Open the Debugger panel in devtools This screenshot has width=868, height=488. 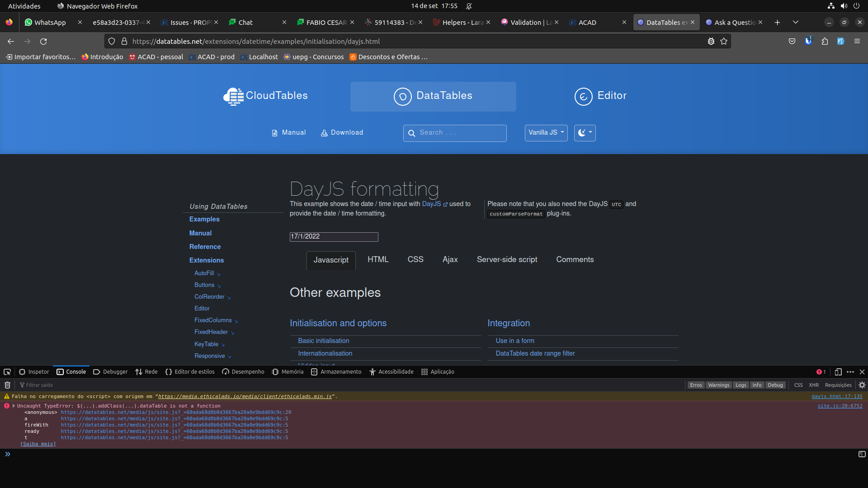click(110, 371)
